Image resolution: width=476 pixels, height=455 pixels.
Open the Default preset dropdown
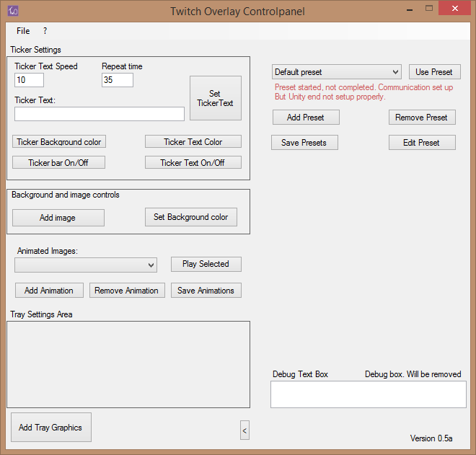pos(337,72)
